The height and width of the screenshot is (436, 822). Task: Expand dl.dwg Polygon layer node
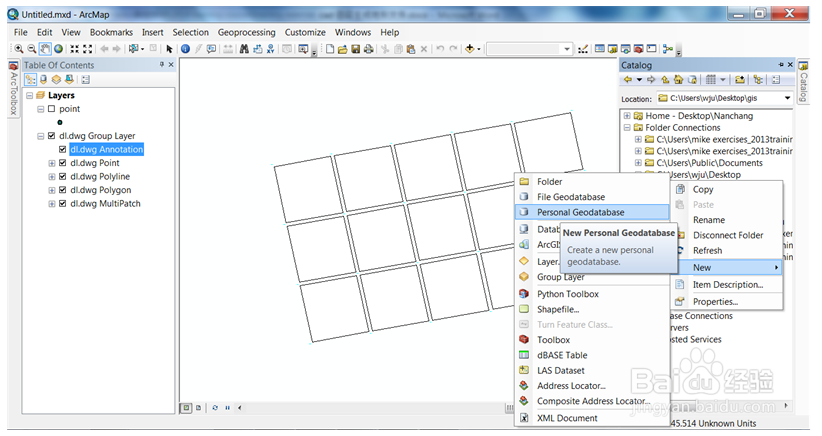point(51,190)
